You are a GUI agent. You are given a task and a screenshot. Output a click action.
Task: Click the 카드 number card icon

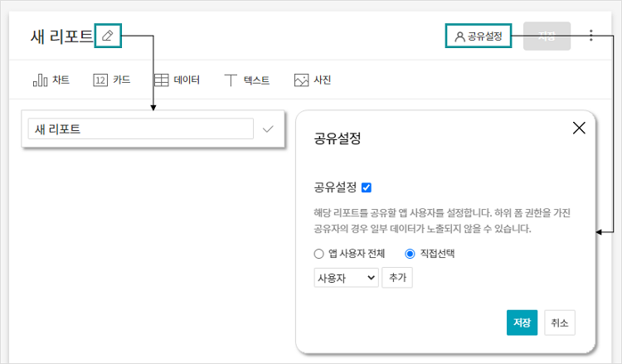pos(100,80)
